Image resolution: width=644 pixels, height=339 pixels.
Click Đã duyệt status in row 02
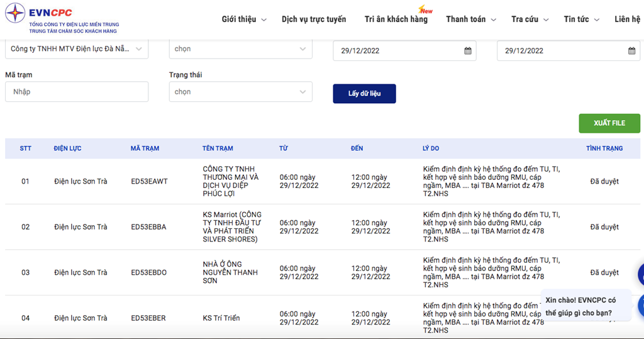coord(604,227)
